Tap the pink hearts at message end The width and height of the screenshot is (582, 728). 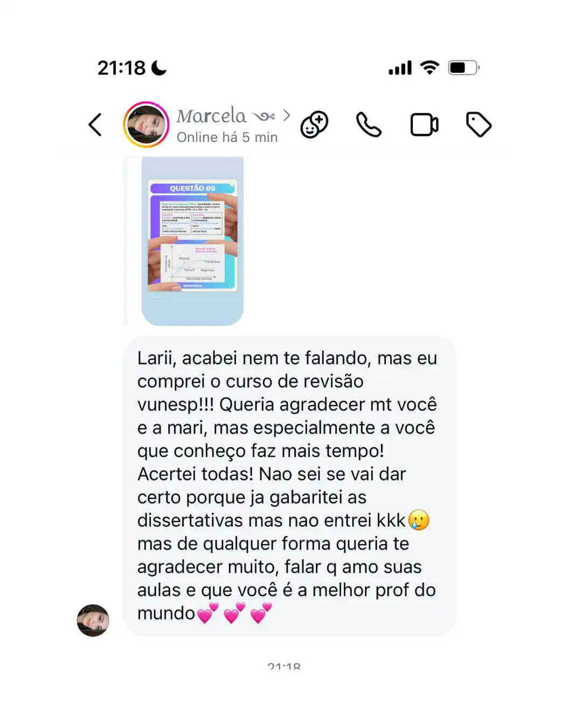[x=234, y=613]
